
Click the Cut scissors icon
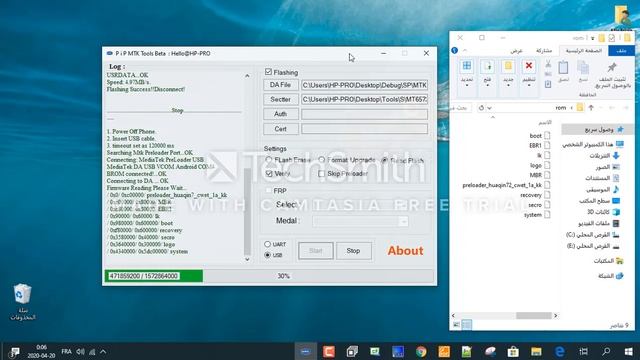click(x=548, y=64)
